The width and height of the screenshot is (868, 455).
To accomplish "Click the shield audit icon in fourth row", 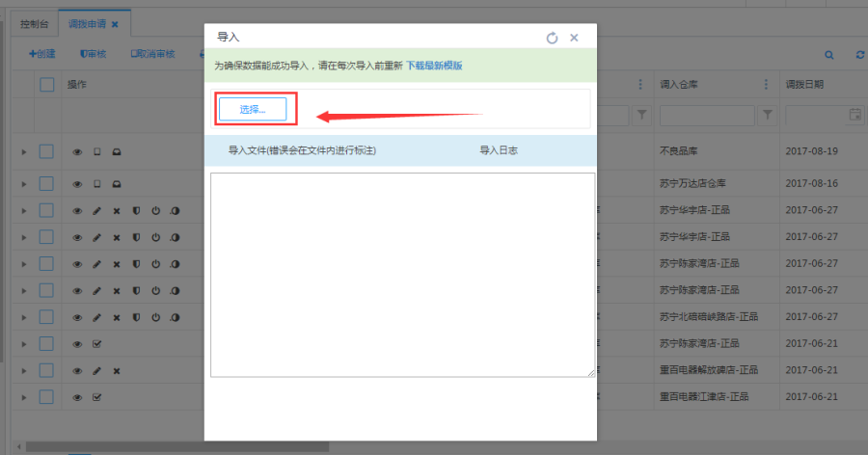I will pos(136,237).
